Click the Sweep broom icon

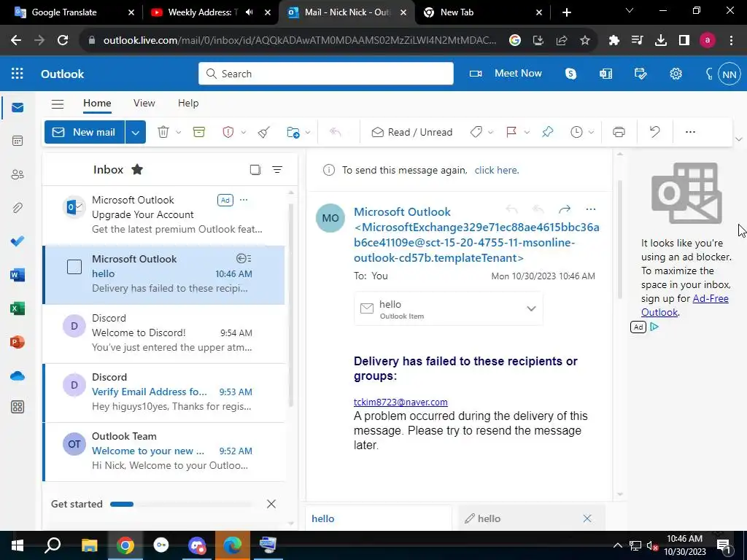click(x=264, y=132)
